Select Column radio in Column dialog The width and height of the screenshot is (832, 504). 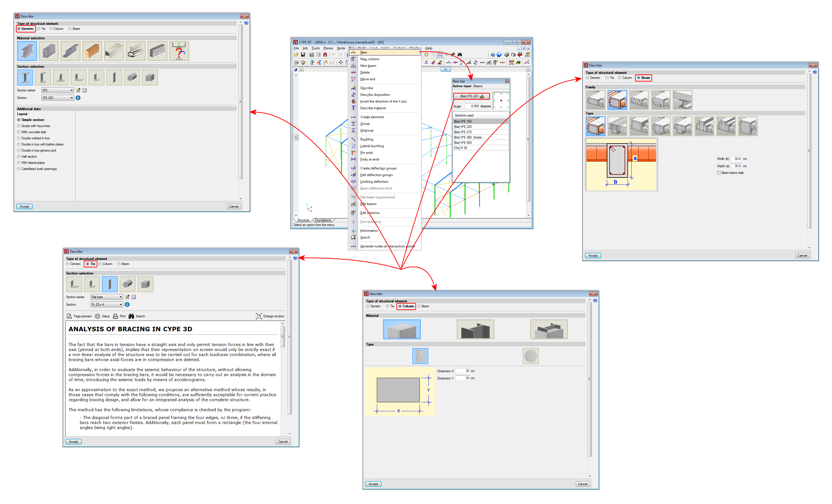[400, 306]
